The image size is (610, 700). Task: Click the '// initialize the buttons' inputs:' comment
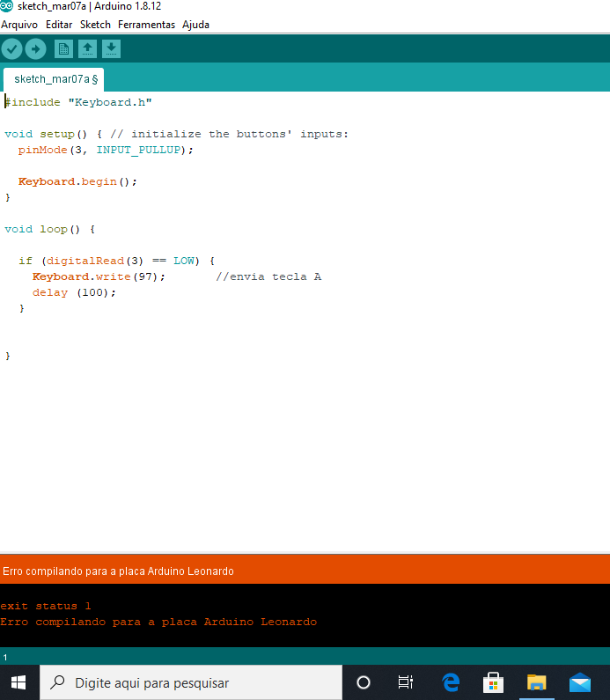point(230,134)
